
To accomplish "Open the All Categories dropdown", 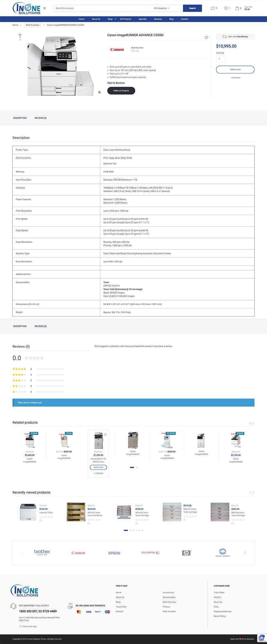I will (161, 8).
